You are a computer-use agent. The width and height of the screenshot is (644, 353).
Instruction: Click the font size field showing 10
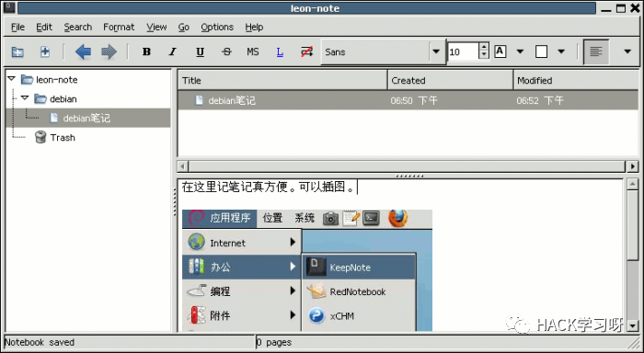[463, 51]
